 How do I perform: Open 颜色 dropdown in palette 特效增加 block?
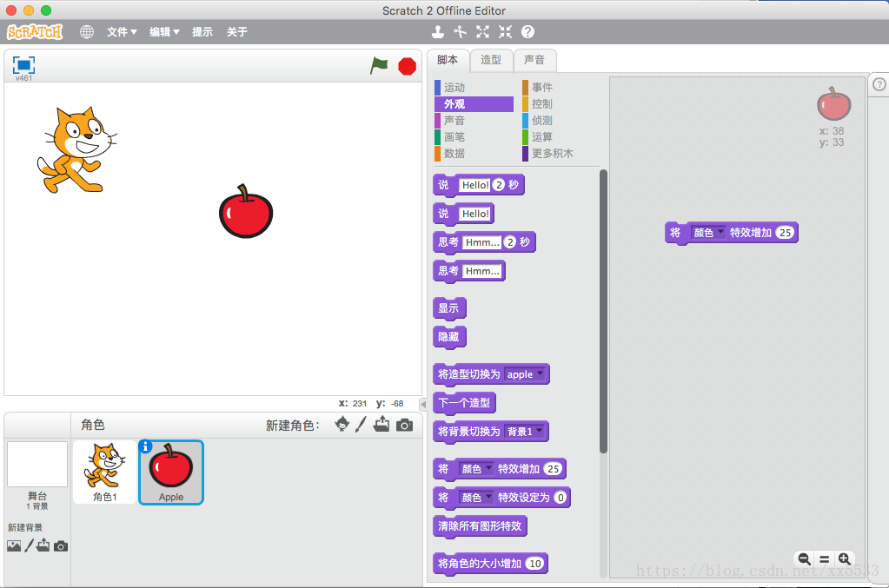click(x=475, y=468)
